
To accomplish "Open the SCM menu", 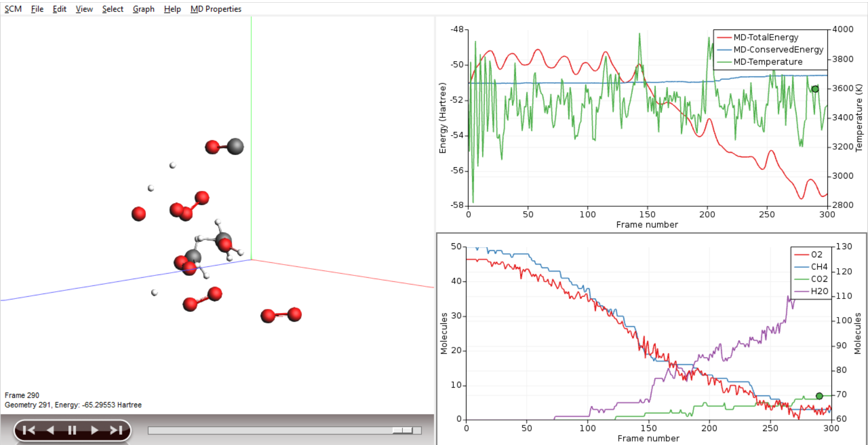I will [x=13, y=9].
